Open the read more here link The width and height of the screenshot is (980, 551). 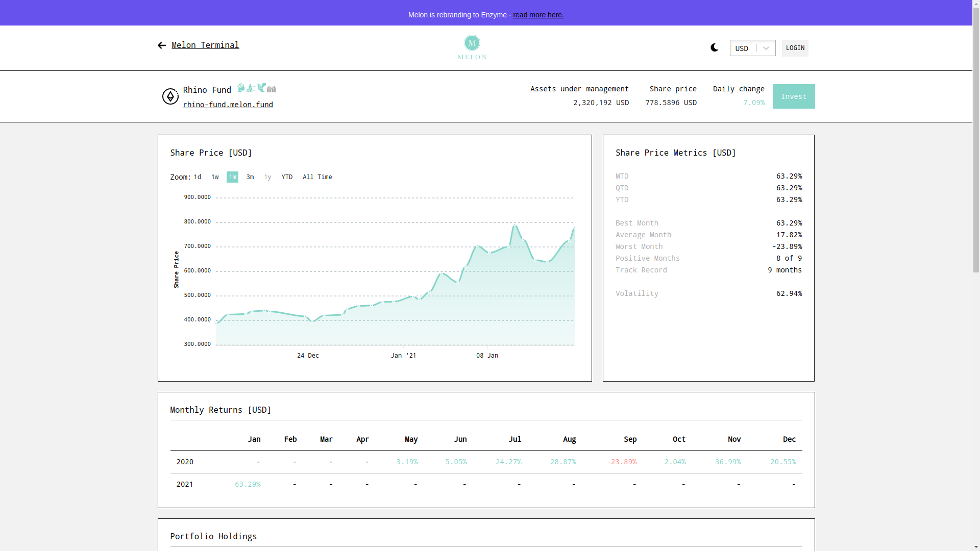coord(538,15)
